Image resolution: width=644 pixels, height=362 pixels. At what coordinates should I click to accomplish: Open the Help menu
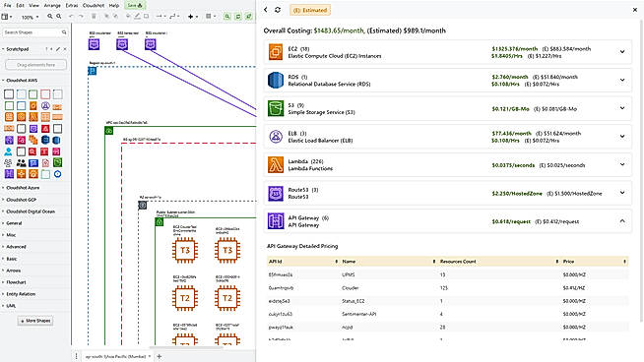coord(114,5)
